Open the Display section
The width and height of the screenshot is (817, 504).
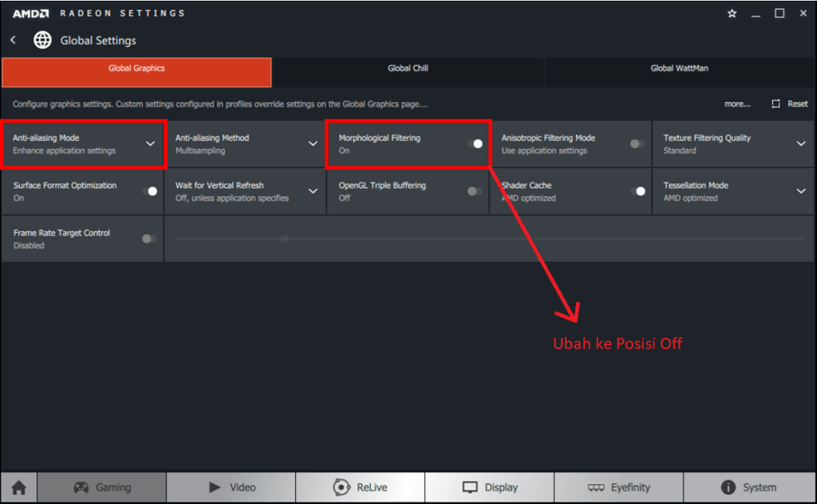[490, 487]
